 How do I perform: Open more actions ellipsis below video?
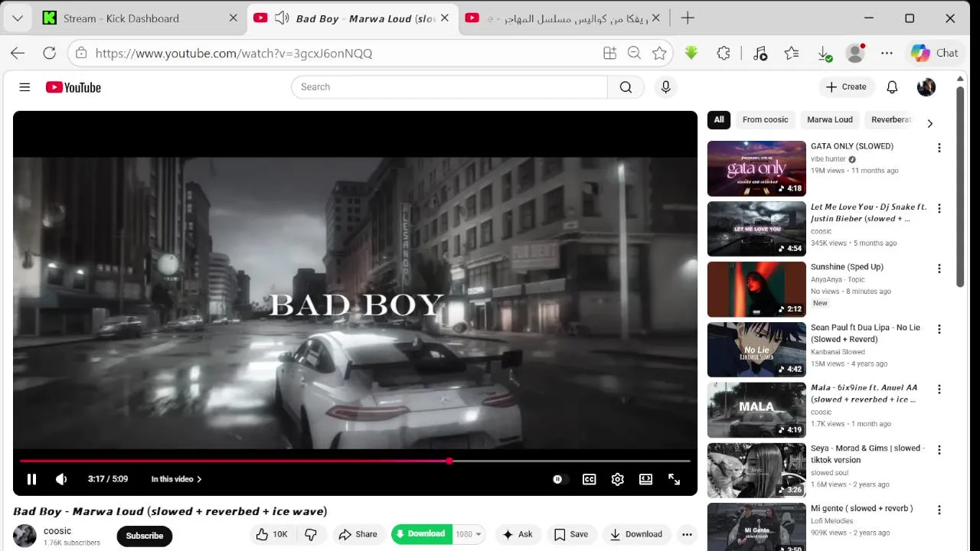coord(687,534)
